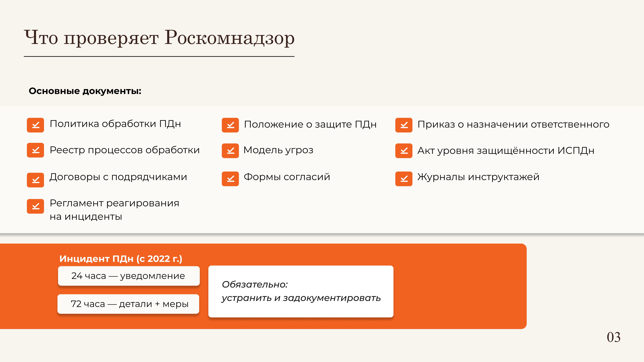This screenshot has width=644, height=362.
Task: Select the 72 часа — детали + меры box
Action: point(128,304)
